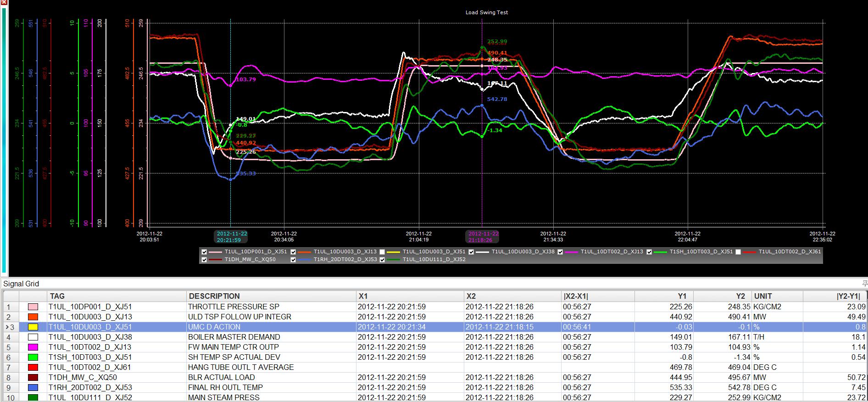Select tag T1UL_10DP001_D_XJ51 in grid

(x=90, y=307)
